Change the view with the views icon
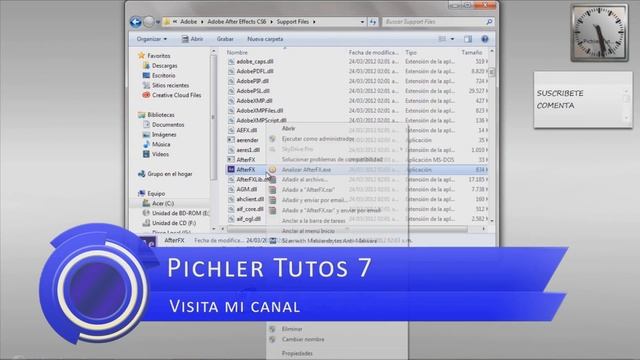The width and height of the screenshot is (640, 360). tap(442, 39)
